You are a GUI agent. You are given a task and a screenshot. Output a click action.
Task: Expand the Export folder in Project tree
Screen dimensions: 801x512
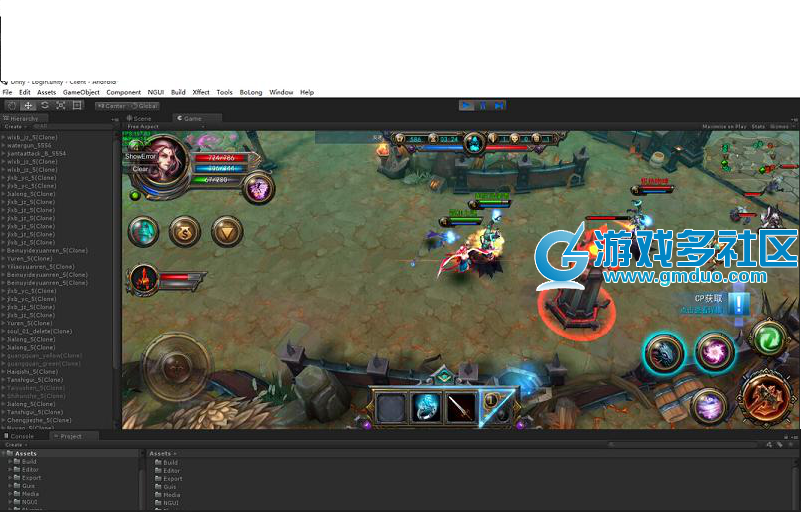tap(10, 478)
